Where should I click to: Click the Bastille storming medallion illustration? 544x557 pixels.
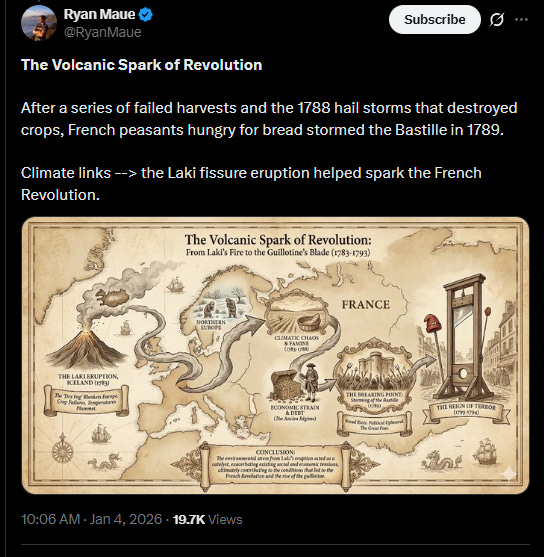(x=374, y=374)
